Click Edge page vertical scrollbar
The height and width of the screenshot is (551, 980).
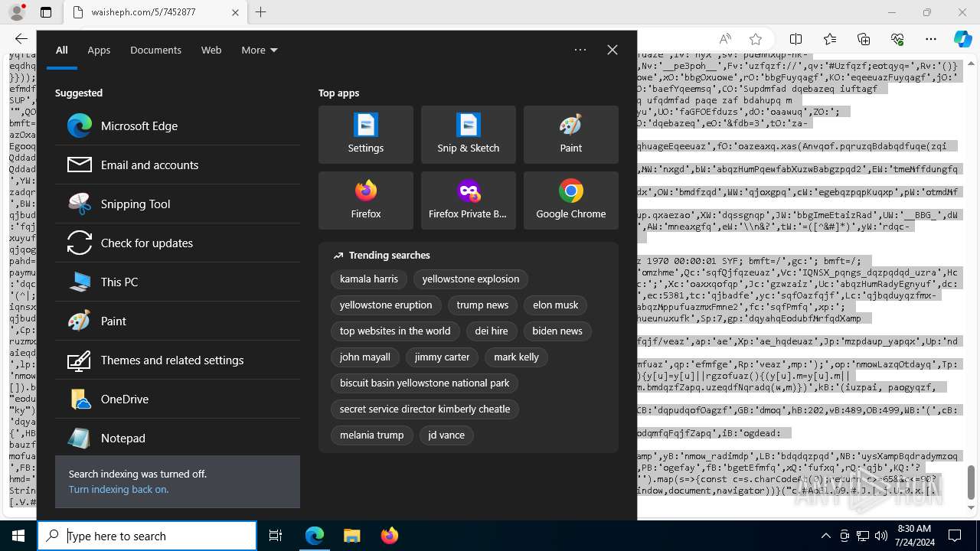pyautogui.click(x=972, y=482)
